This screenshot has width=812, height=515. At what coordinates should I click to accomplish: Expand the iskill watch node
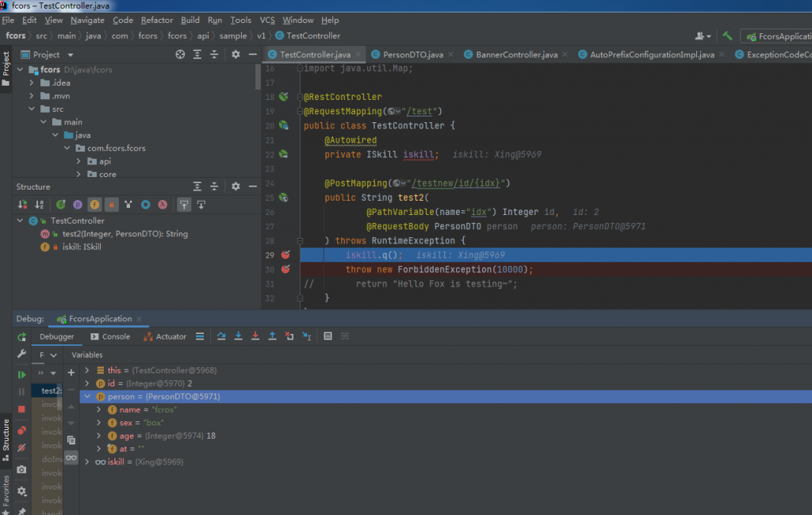coord(87,462)
